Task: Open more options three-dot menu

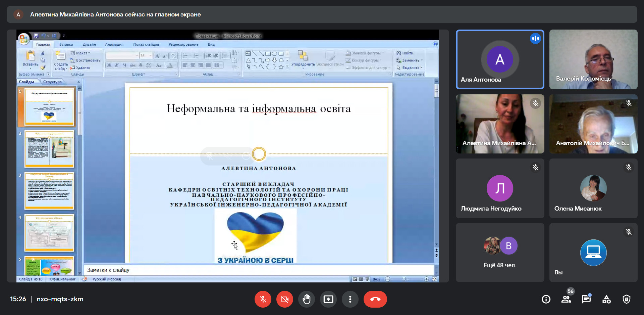Action: pos(350,299)
